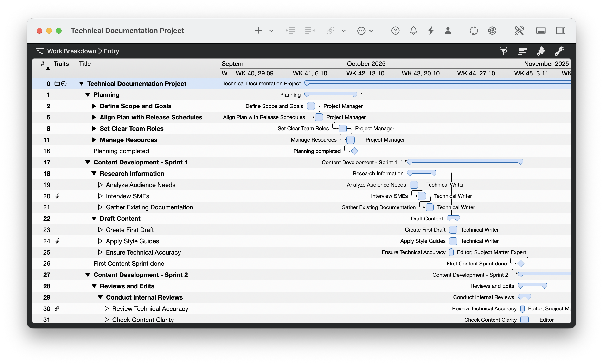Open the resources person icon
603x364 pixels.
(448, 31)
